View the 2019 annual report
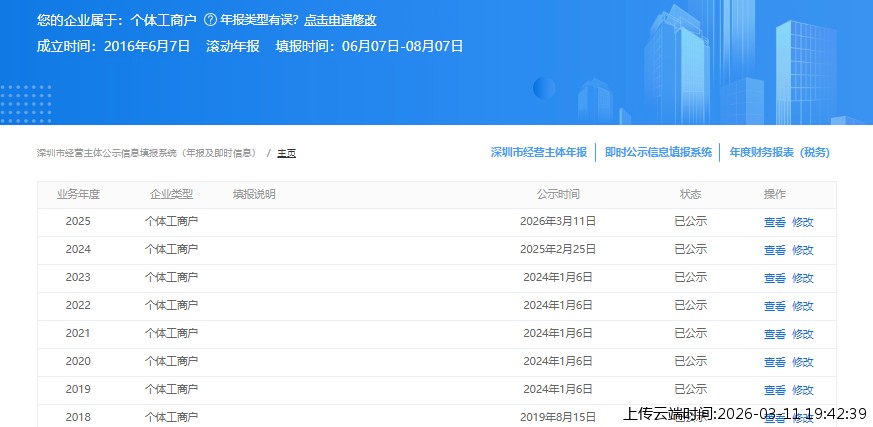Viewport: 873px width, 427px height. 774,390
